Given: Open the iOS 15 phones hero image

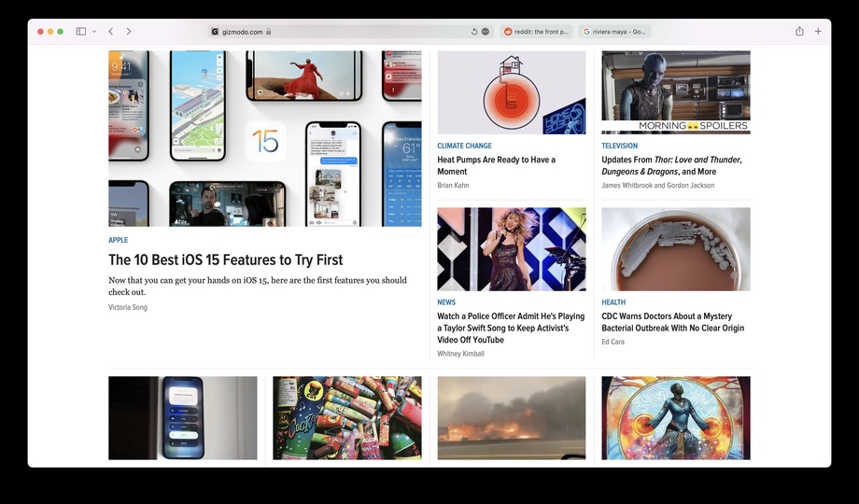Looking at the screenshot, I should [265, 138].
